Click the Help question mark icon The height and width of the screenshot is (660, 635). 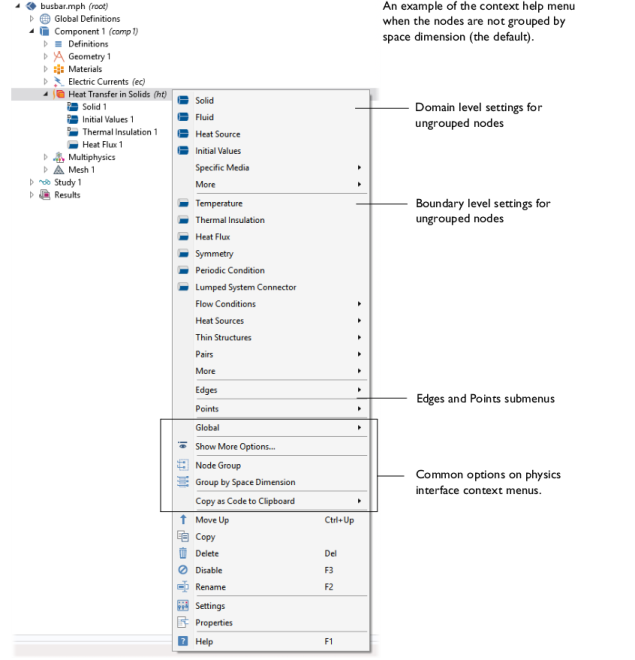tap(183, 640)
